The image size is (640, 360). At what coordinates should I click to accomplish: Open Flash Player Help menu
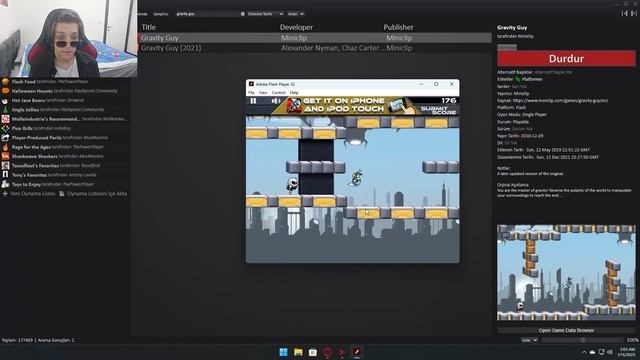(x=294, y=93)
